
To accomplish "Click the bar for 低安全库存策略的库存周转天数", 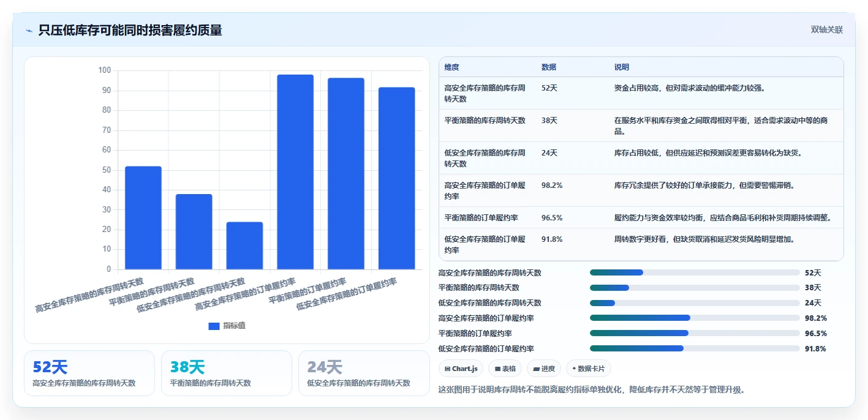I will (x=244, y=246).
